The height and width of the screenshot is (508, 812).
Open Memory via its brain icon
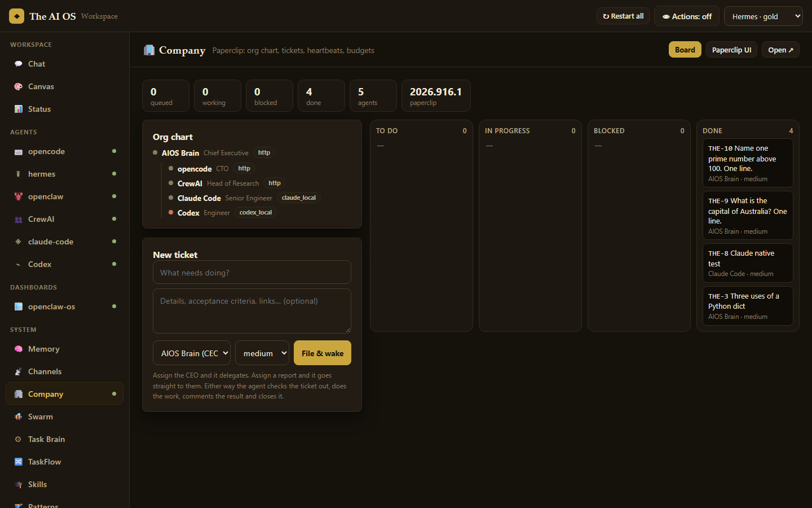(19, 349)
